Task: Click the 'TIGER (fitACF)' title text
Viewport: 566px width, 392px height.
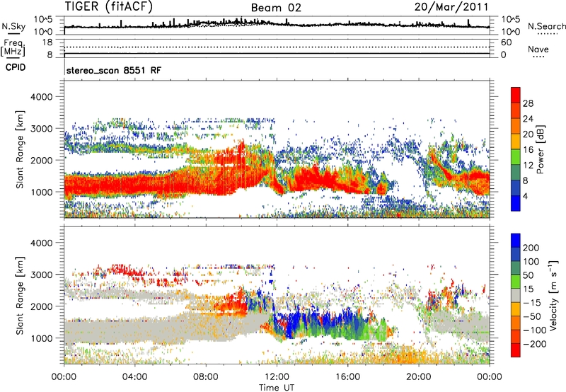Action: (109, 6)
